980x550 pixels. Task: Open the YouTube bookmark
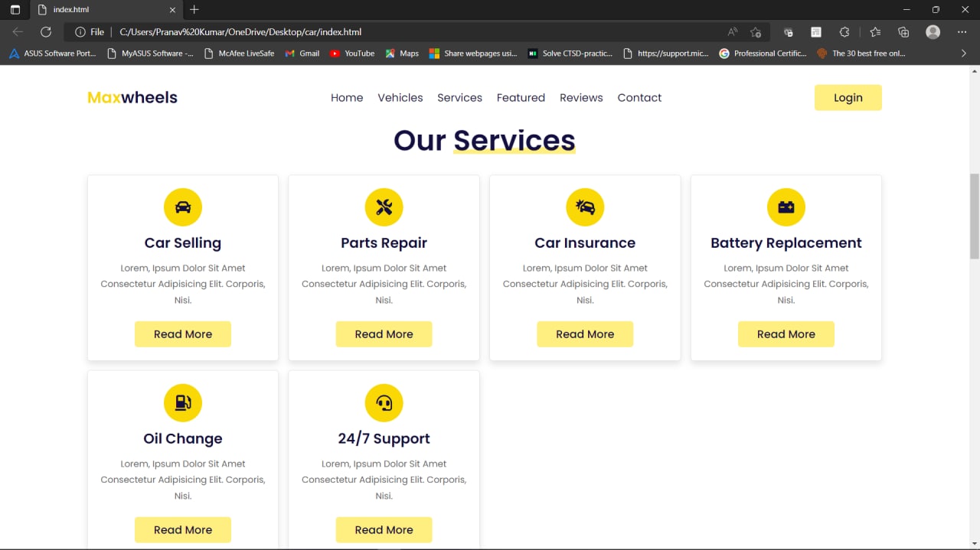pyautogui.click(x=351, y=53)
